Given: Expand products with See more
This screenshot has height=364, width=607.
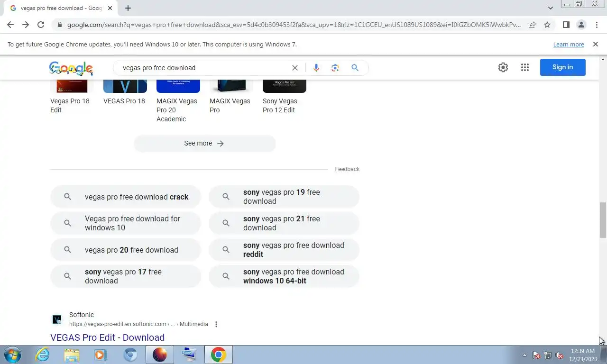Looking at the screenshot, I should coord(204,143).
